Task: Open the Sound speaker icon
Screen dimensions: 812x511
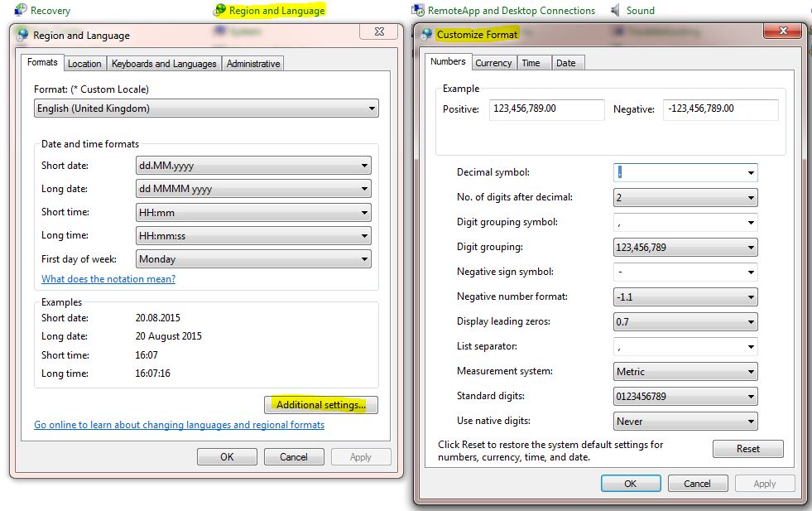Action: [615, 10]
